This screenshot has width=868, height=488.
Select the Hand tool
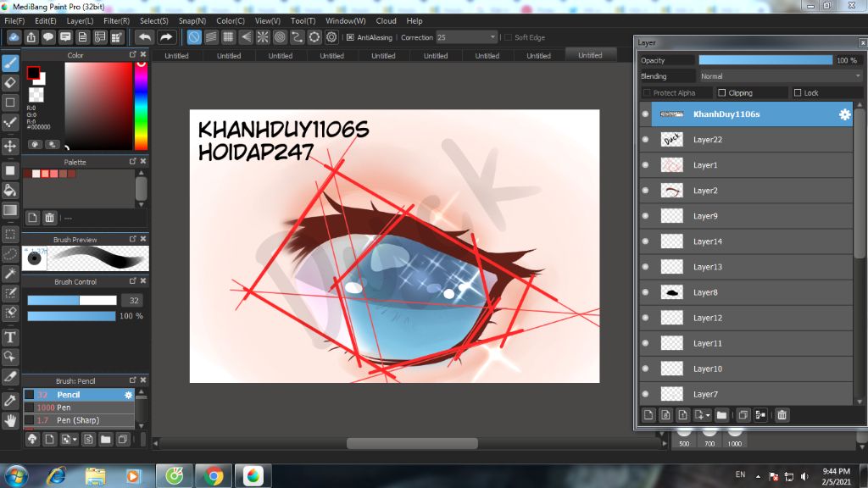pos(10,420)
